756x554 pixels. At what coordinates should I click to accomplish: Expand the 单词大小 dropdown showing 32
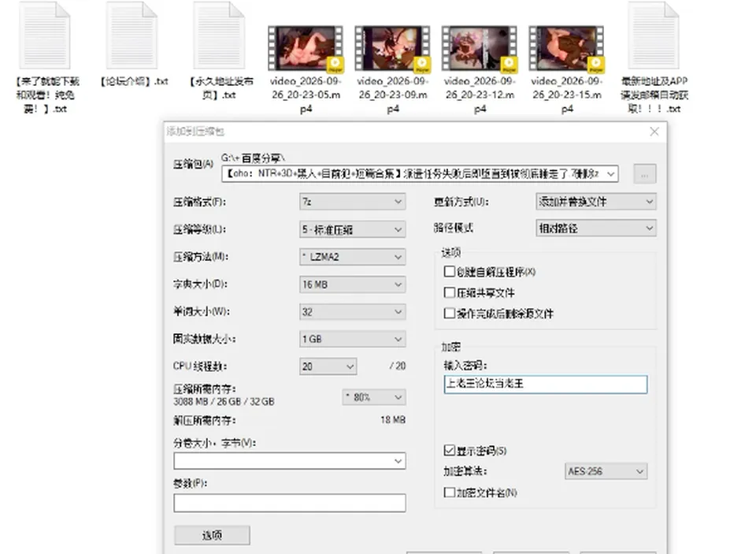tap(353, 312)
